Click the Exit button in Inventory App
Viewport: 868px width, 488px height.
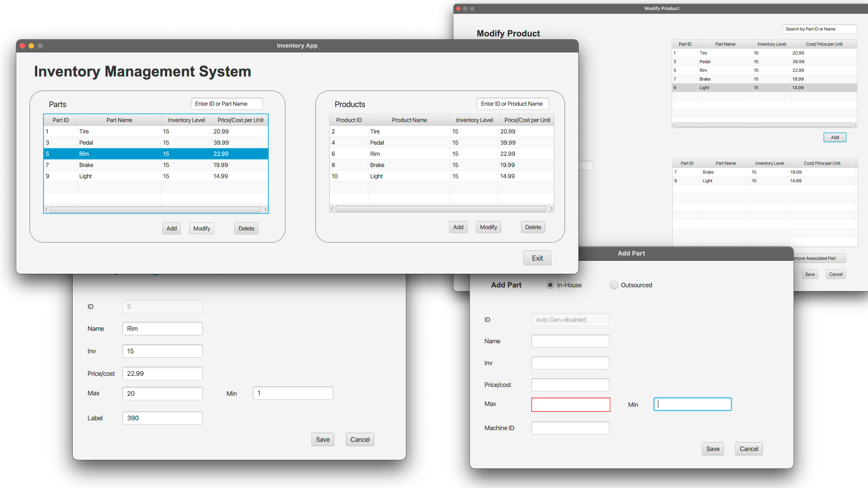[537, 258]
